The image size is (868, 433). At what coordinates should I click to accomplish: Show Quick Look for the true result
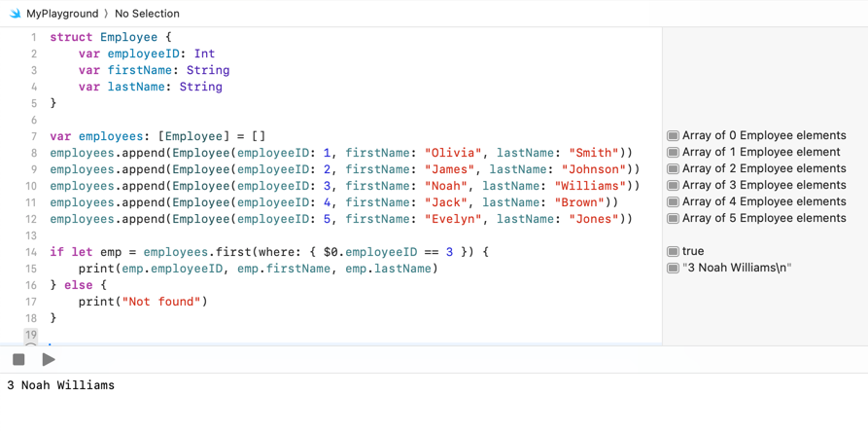674,252
